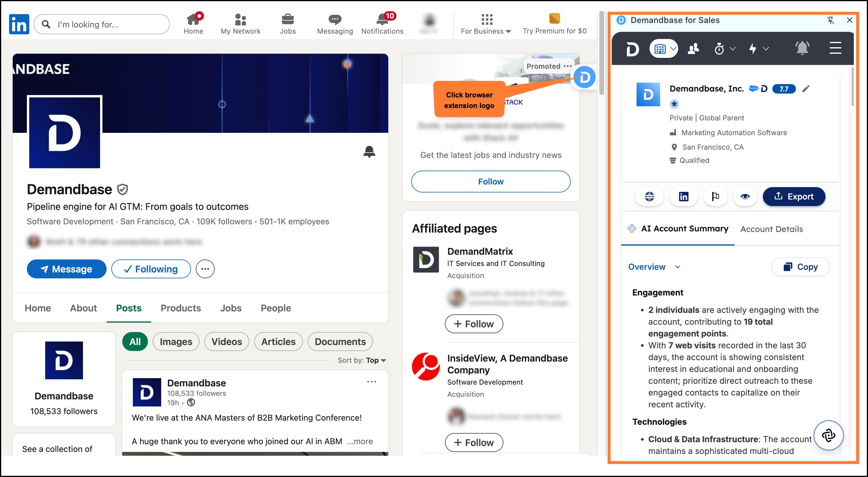The height and width of the screenshot is (477, 868).
Task: Click the star icon under Demandbase, Inc.
Action: click(x=674, y=104)
